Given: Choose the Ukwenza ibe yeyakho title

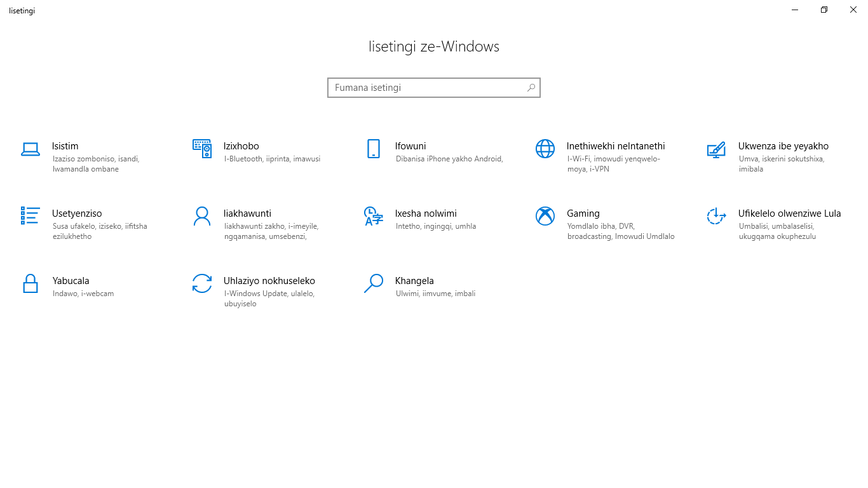Looking at the screenshot, I should click(x=783, y=146).
